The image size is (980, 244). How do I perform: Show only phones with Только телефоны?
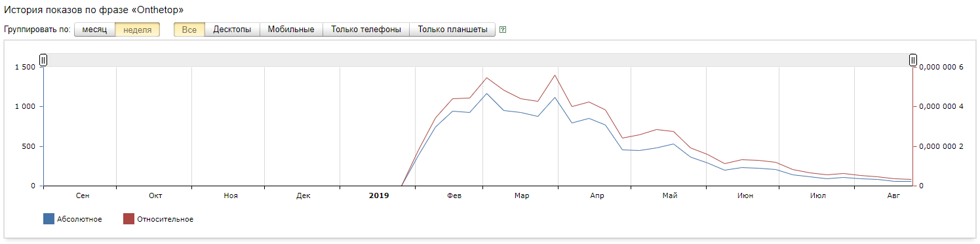pos(366,30)
